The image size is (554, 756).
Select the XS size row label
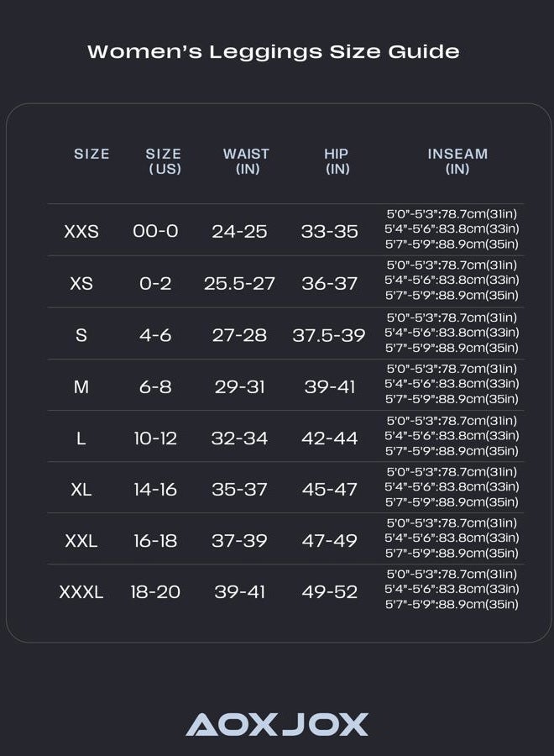81,283
